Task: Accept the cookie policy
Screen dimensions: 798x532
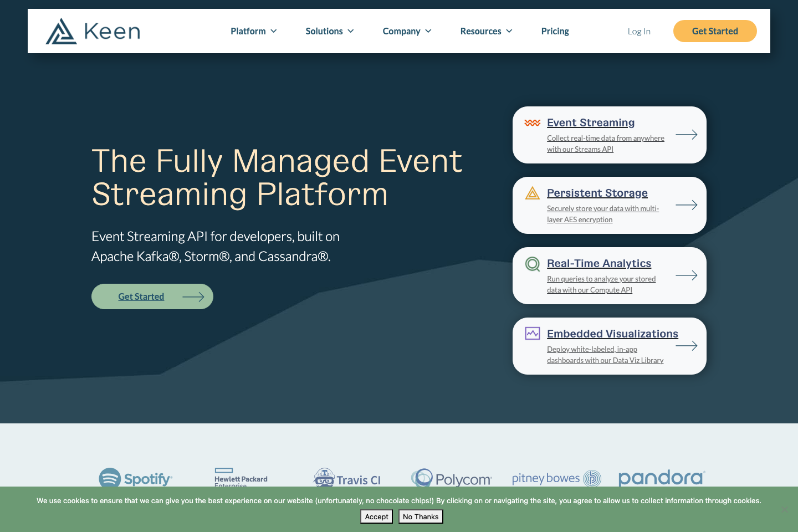Action: [x=376, y=516]
